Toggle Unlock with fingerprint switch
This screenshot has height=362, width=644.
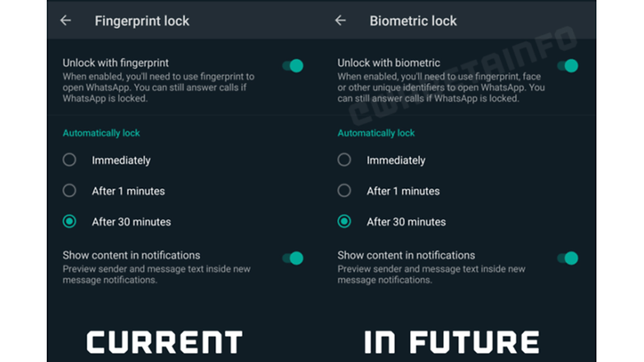click(293, 66)
